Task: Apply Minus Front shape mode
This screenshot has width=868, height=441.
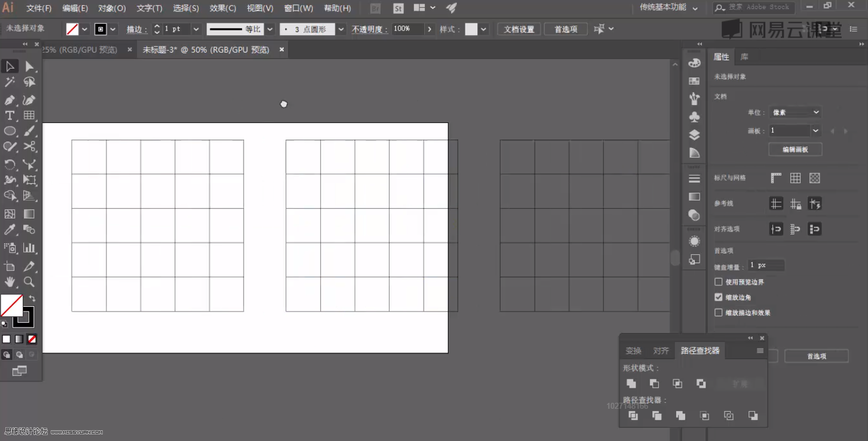Action: coord(654,383)
